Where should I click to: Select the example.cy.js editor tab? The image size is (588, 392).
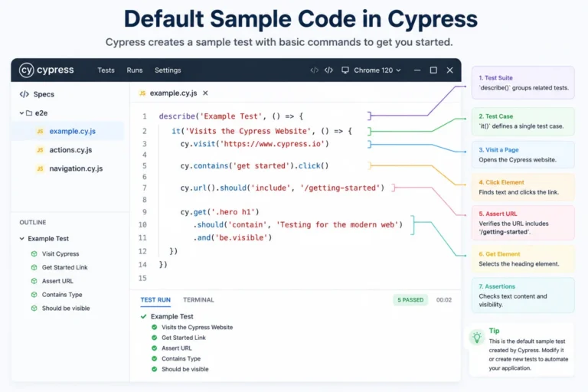[173, 93]
